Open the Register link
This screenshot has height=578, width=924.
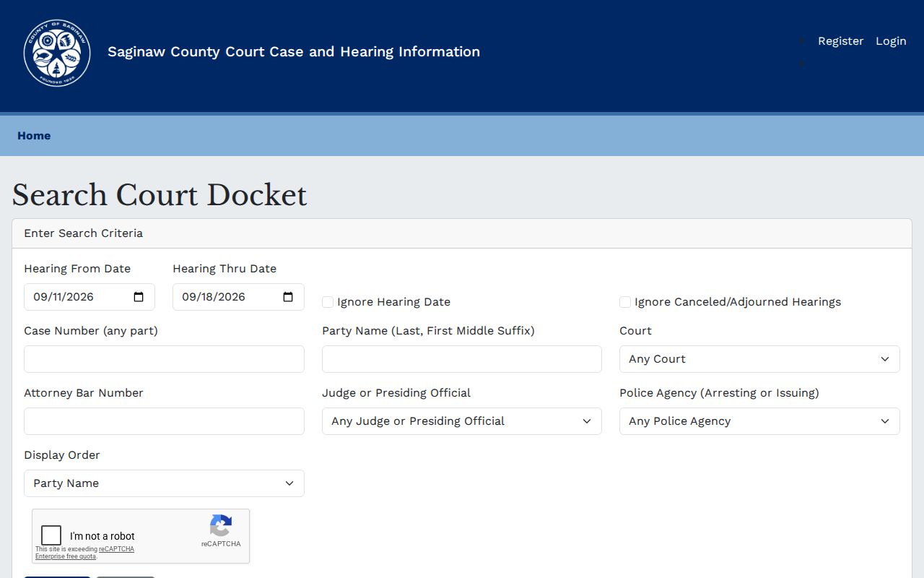click(840, 41)
